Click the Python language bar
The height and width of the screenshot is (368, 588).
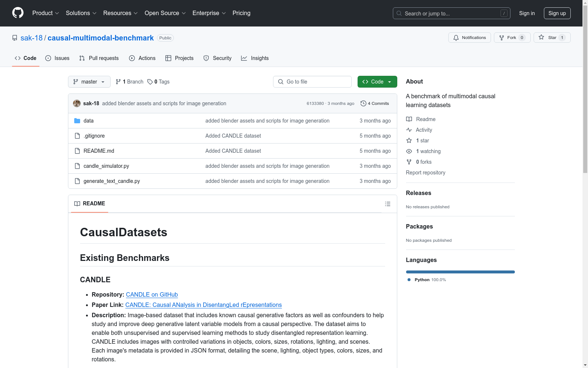pos(460,272)
